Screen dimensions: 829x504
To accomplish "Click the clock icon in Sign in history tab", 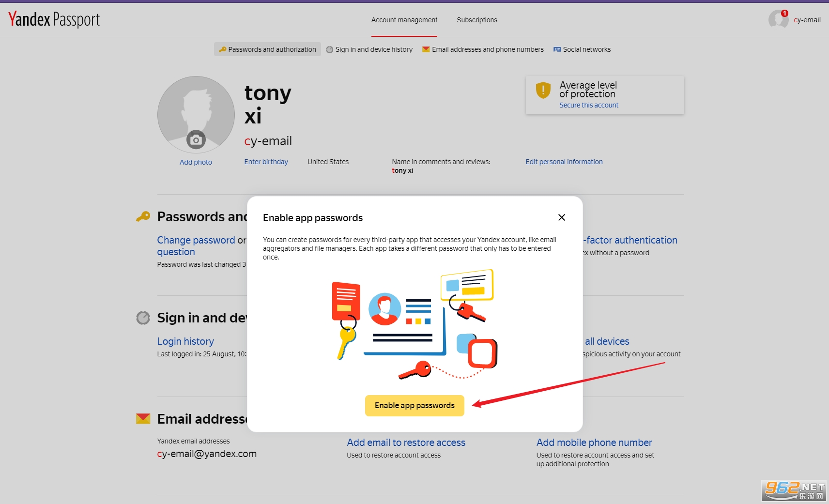I will 330,49.
